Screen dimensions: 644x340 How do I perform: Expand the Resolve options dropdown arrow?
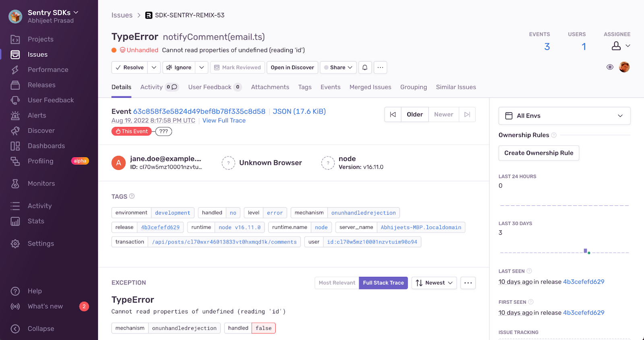pyautogui.click(x=154, y=68)
